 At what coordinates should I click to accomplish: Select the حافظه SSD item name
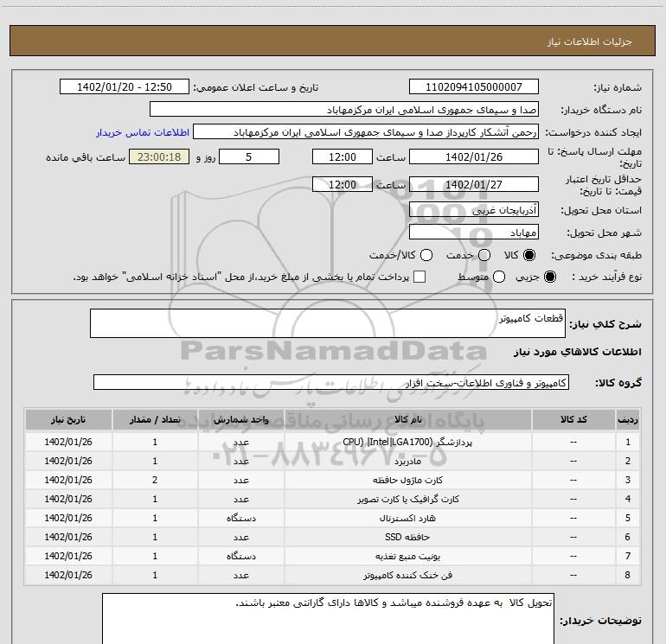pos(407,537)
